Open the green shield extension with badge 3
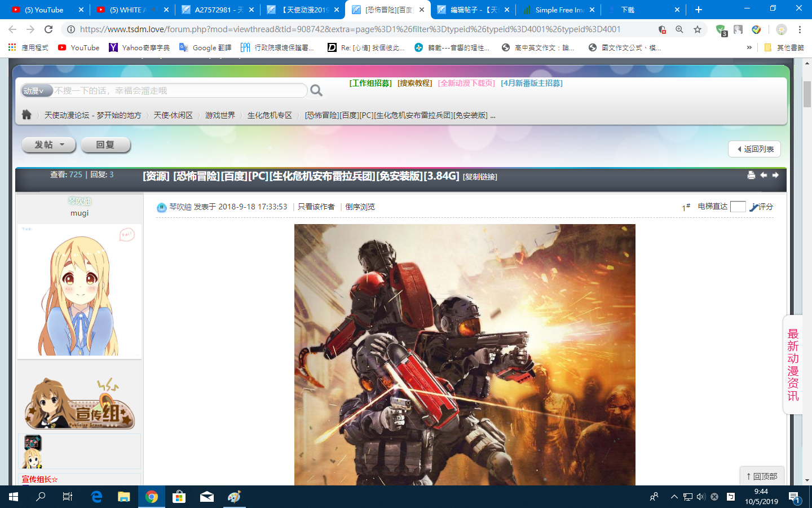The height and width of the screenshot is (508, 812). coord(721,30)
